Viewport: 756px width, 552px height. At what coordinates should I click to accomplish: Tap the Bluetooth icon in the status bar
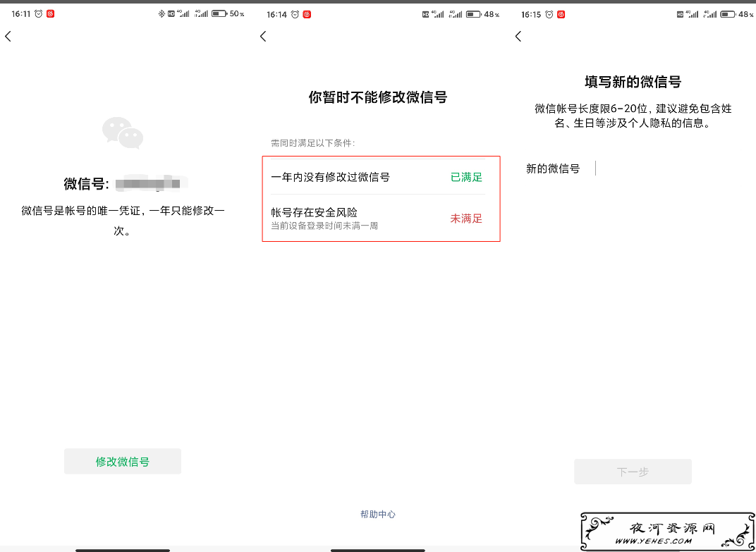click(161, 14)
